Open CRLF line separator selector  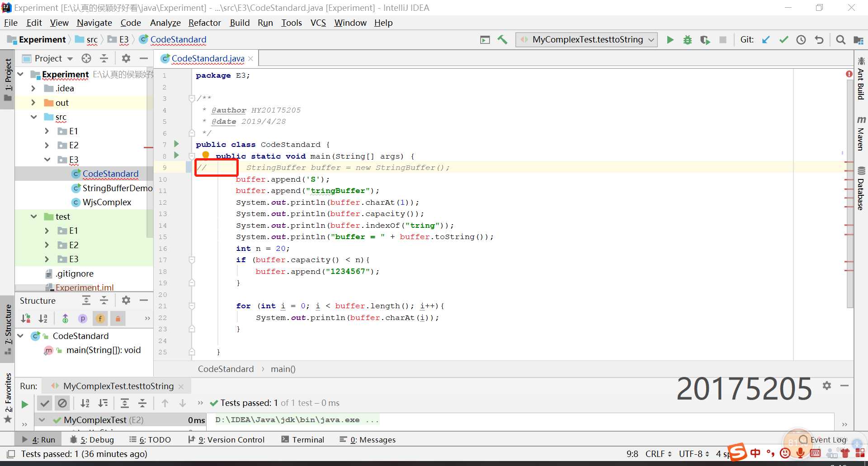tap(658, 454)
